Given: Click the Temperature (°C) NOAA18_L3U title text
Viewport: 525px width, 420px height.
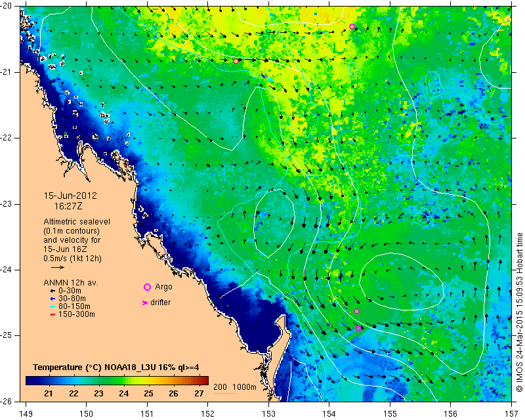Looking at the screenshot, I should tap(116, 367).
